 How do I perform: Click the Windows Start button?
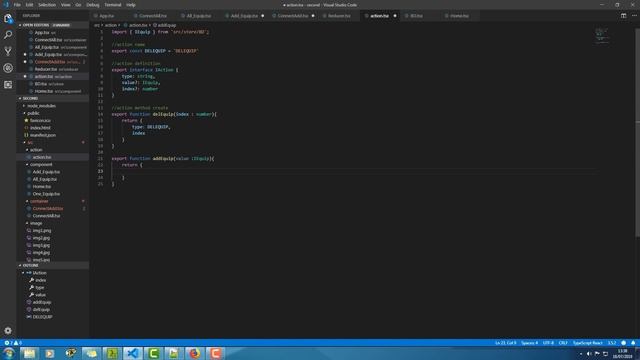tap(9, 353)
